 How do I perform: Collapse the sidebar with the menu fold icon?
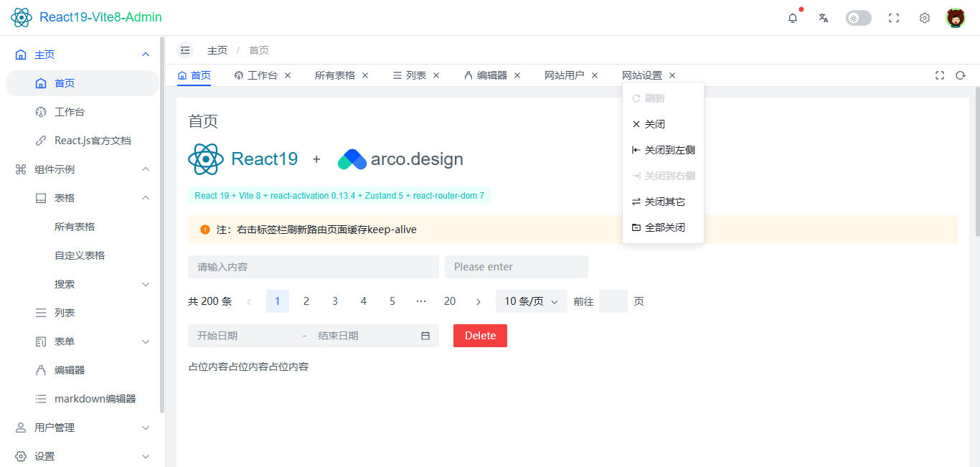click(185, 50)
